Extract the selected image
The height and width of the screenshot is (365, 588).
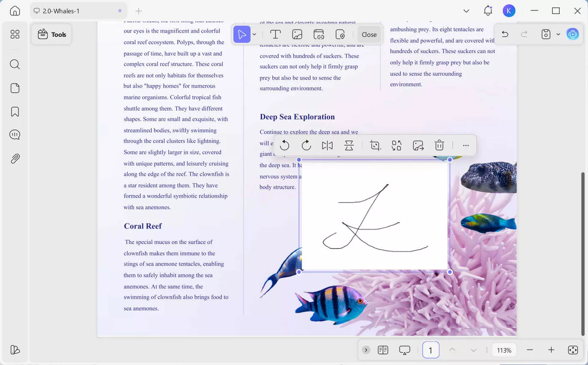click(418, 145)
